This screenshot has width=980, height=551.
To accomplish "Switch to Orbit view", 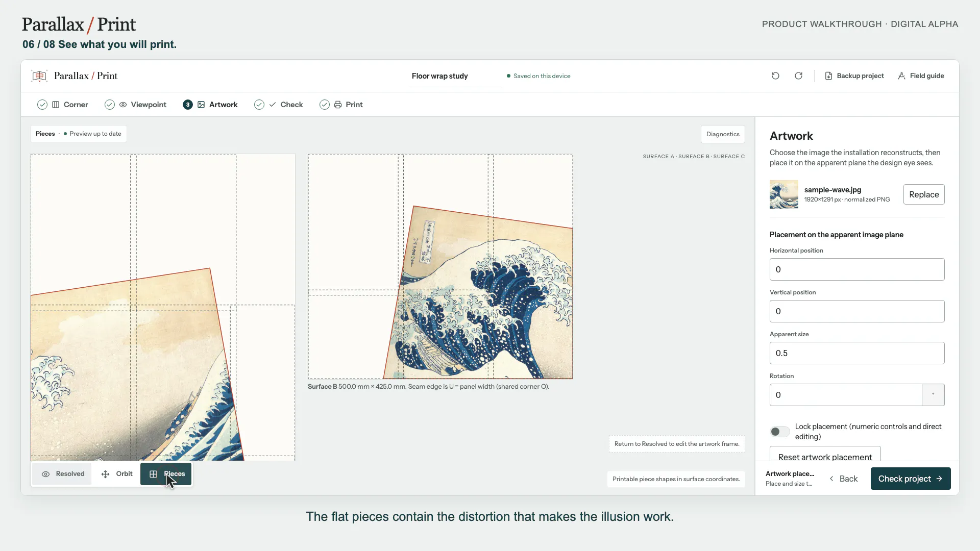I will click(x=117, y=474).
